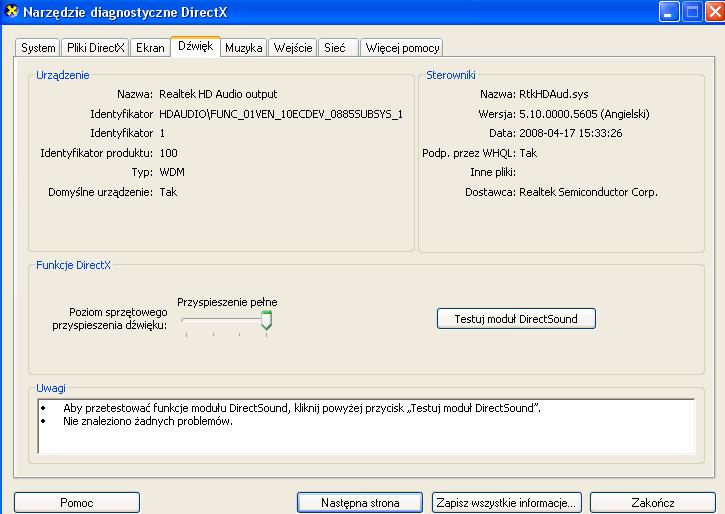Click the date 2008-04-17 15:33:26
725x514 pixels.
[x=571, y=133]
